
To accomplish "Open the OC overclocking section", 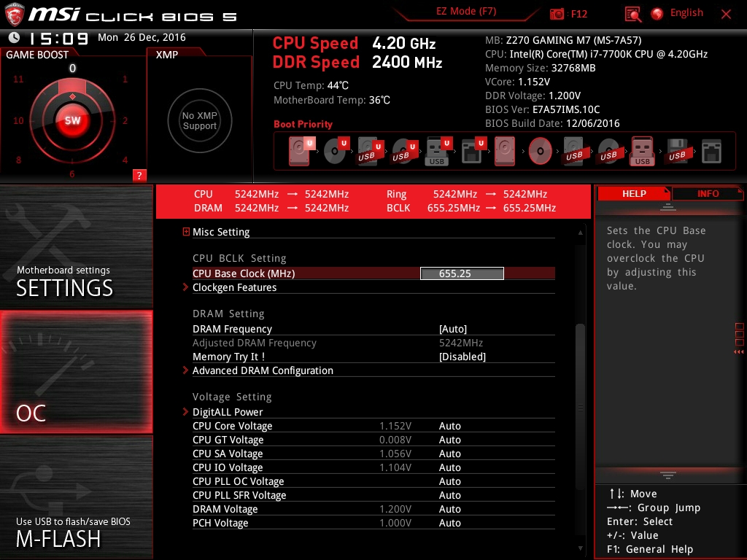I will coord(76,372).
